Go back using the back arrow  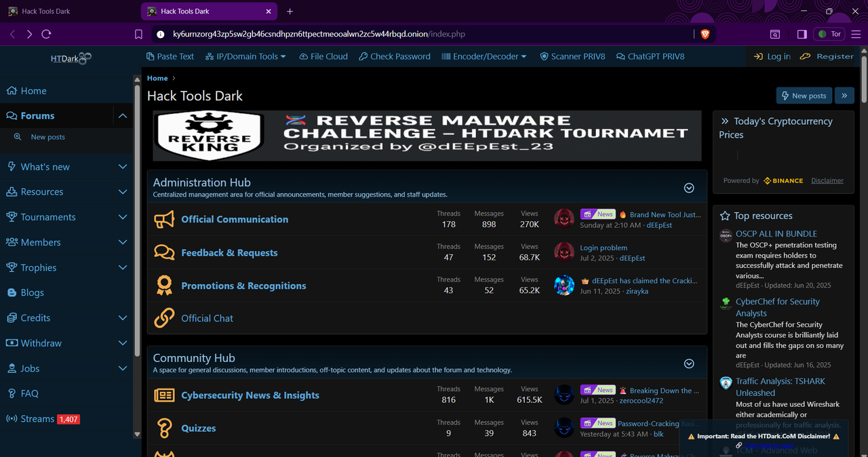click(x=13, y=34)
